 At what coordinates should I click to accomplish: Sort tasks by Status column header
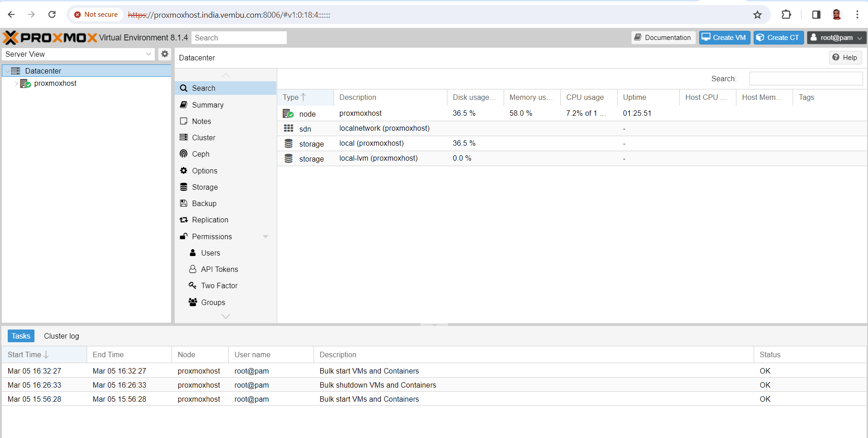click(810, 354)
